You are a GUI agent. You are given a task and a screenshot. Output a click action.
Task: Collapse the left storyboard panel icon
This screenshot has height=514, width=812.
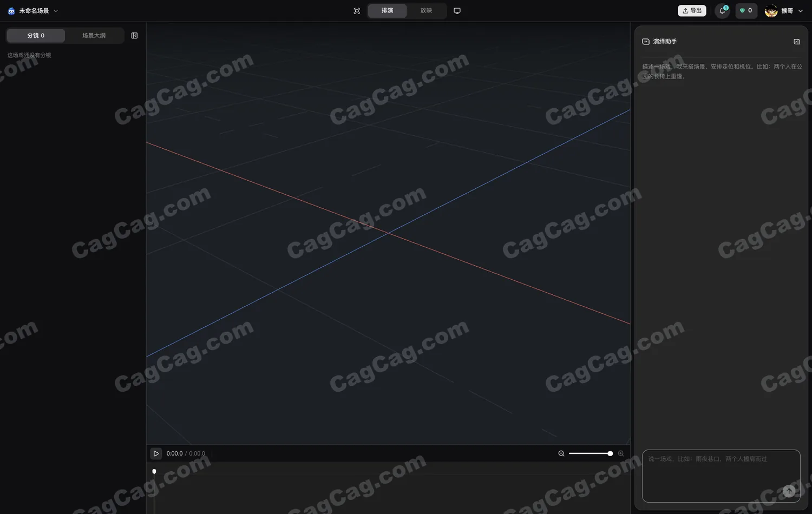(x=134, y=36)
